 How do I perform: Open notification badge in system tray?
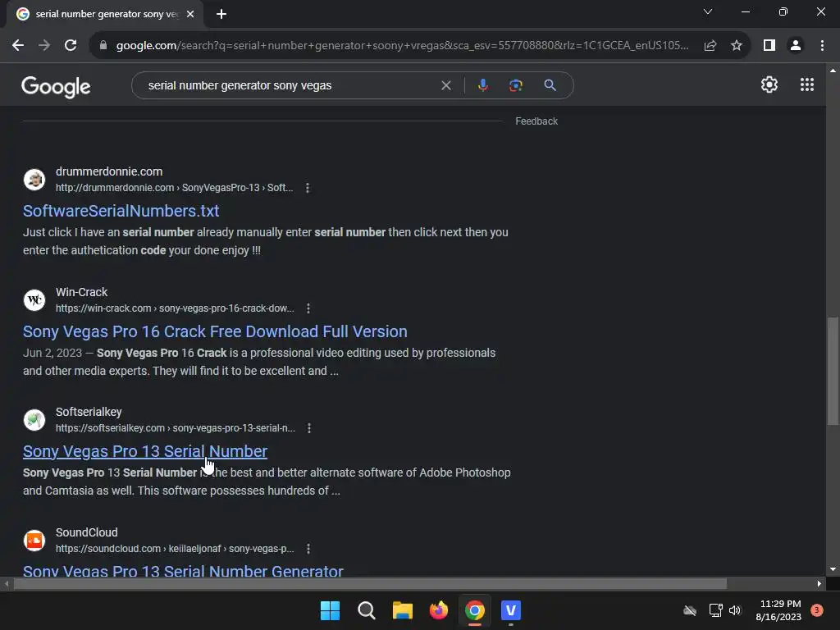[x=817, y=610]
